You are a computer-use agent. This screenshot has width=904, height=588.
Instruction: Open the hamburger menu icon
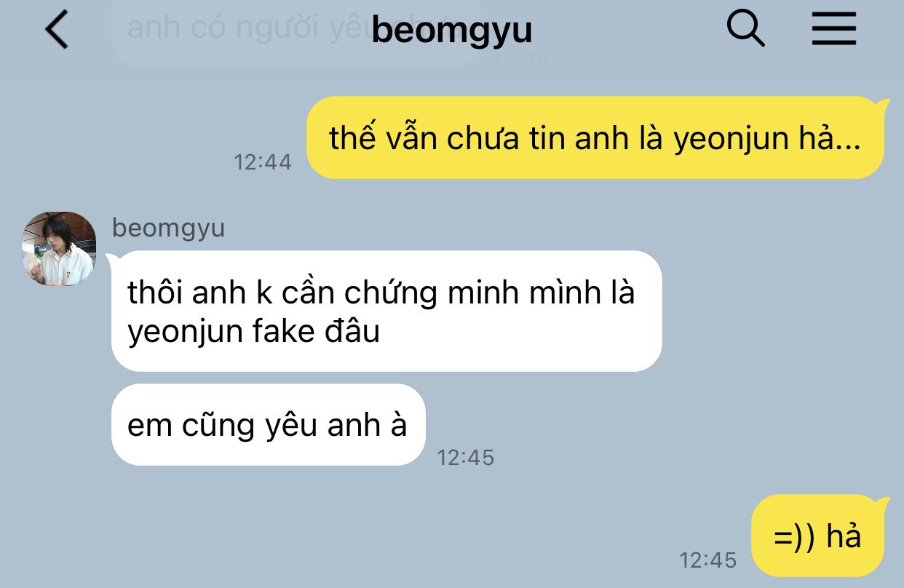tap(834, 30)
